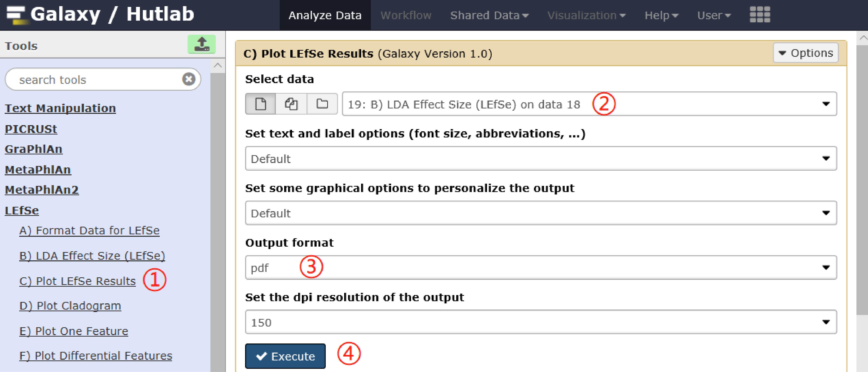The width and height of the screenshot is (868, 372).
Task: Select single dataset input mode
Action: point(261,104)
